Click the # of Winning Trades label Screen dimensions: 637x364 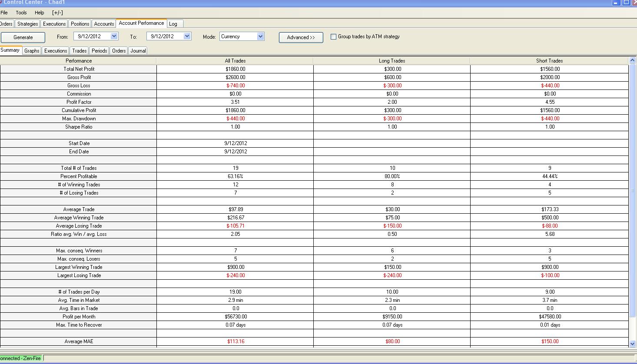tap(79, 185)
